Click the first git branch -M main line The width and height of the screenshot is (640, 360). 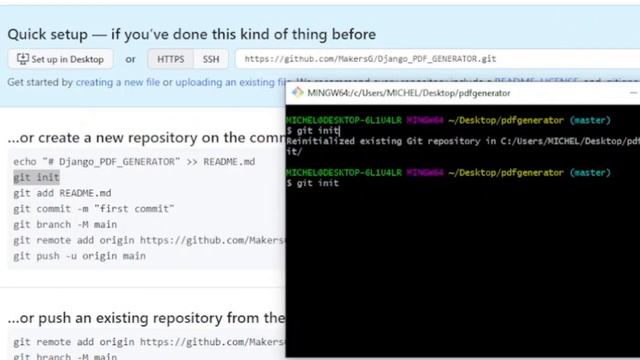(x=65, y=224)
